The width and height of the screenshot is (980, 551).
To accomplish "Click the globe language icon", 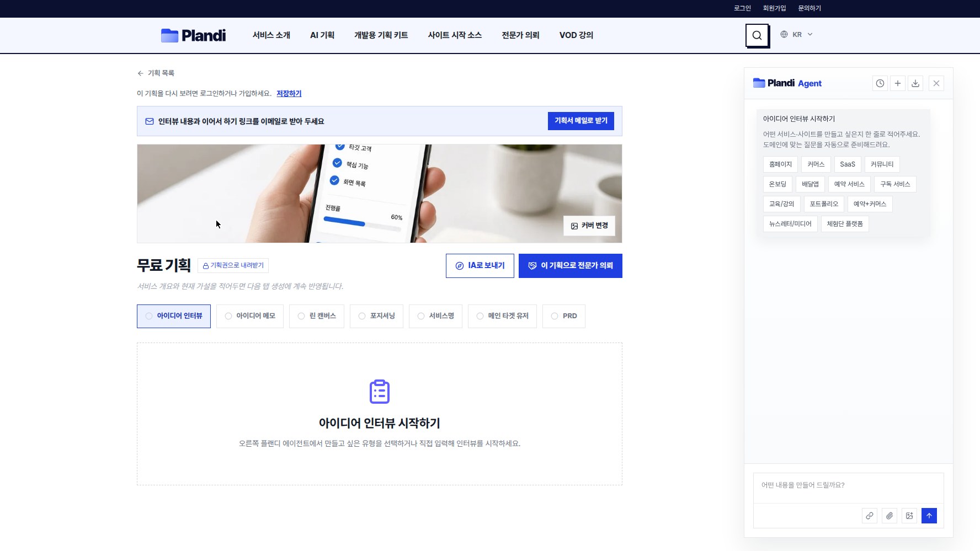I will click(784, 34).
